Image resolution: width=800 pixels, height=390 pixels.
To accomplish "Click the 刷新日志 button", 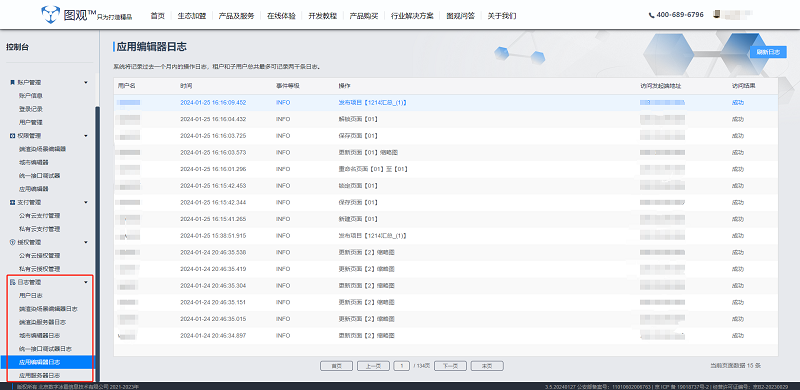I will tap(768, 52).
